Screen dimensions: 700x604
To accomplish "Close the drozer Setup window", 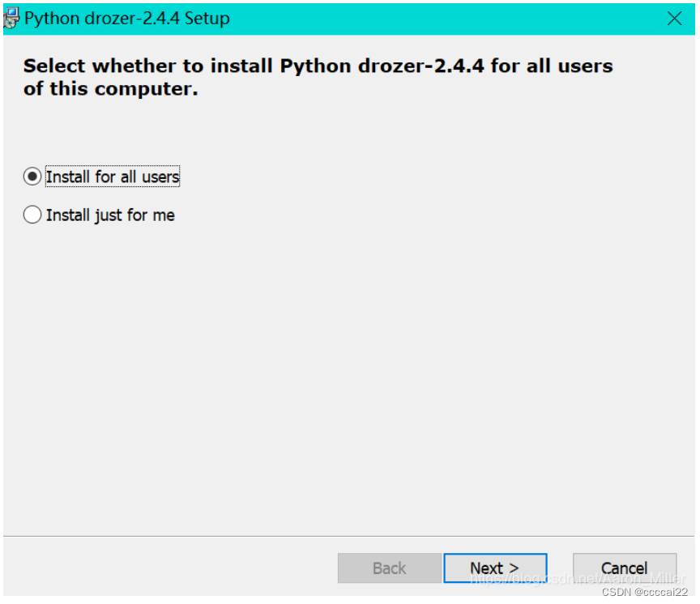I will point(674,19).
